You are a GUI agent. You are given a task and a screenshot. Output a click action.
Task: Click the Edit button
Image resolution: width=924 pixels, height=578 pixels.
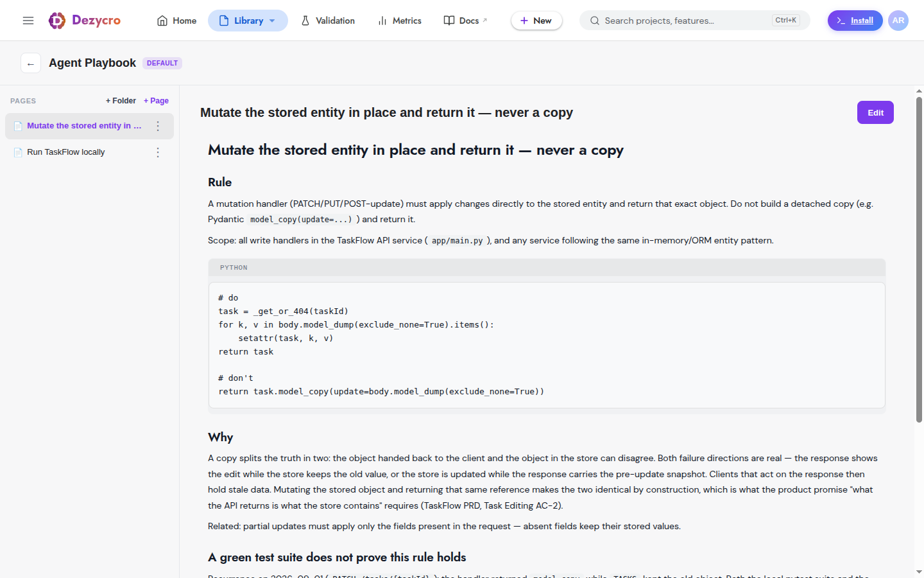point(875,112)
